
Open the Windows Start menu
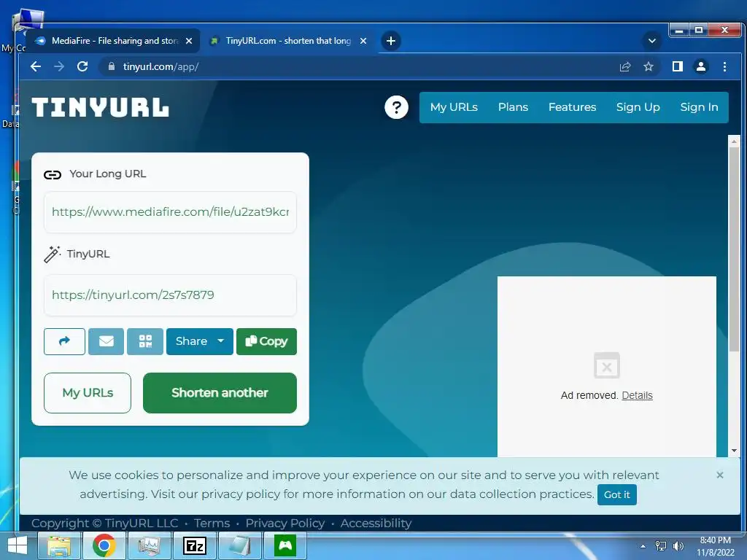point(18,545)
